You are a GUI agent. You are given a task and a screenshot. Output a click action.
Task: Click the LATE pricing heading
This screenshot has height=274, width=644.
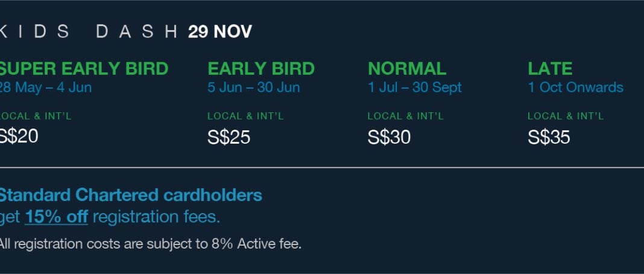click(550, 69)
